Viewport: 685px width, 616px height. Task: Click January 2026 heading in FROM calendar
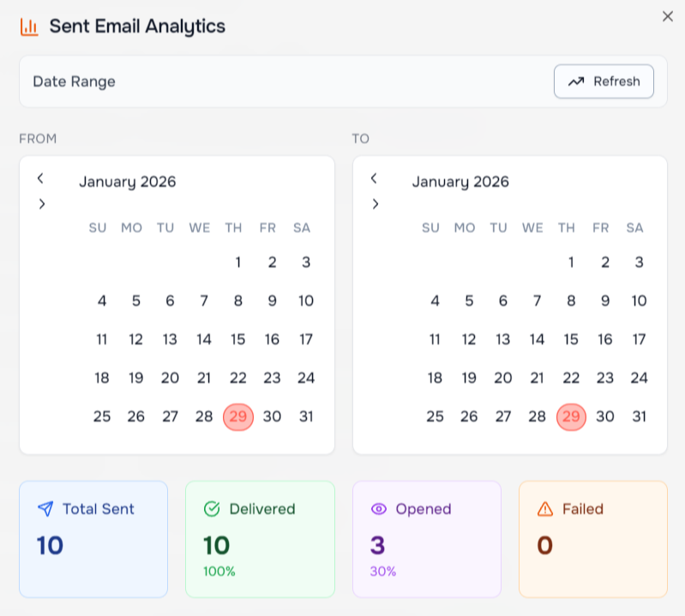pyautogui.click(x=128, y=182)
